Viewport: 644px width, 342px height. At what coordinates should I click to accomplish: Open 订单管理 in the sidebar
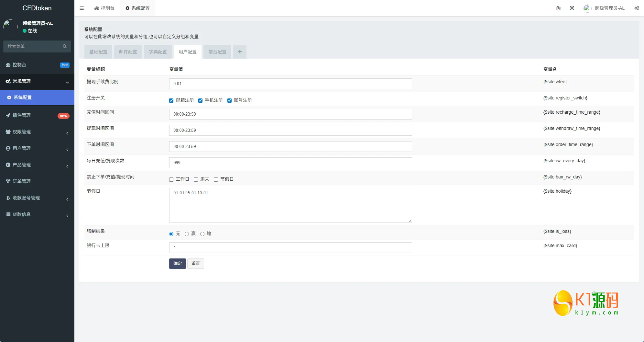37,181
